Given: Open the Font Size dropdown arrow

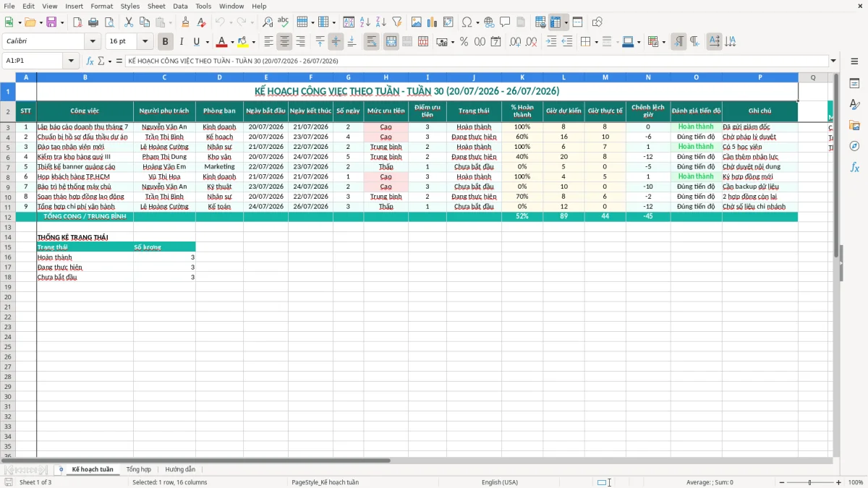Looking at the screenshot, I should (145, 42).
